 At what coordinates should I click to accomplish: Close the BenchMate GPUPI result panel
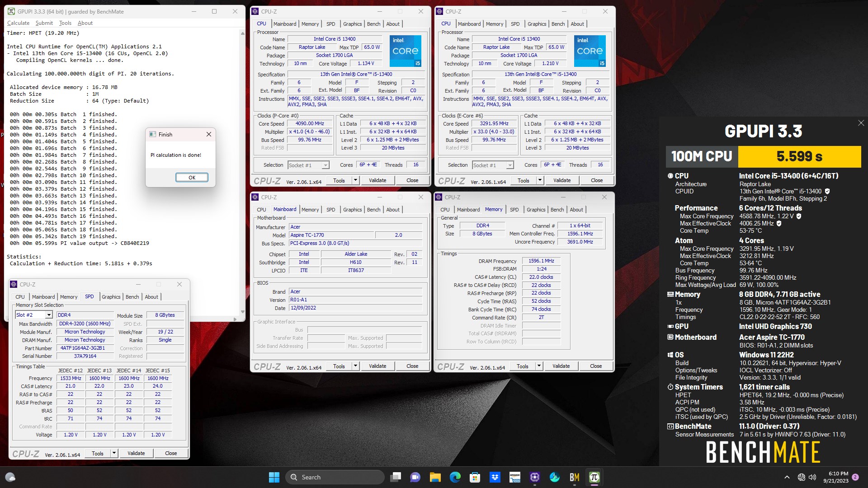[861, 123]
